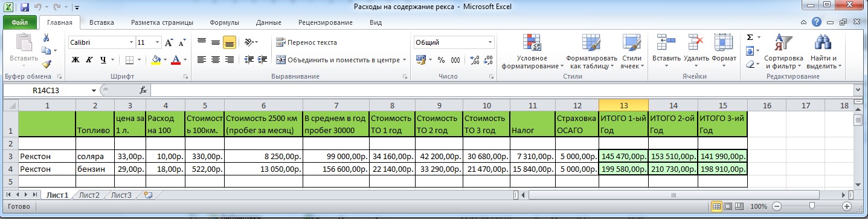Open Сортировка и фильтр menu
The height and width of the screenshot is (219, 868).
(x=783, y=51)
